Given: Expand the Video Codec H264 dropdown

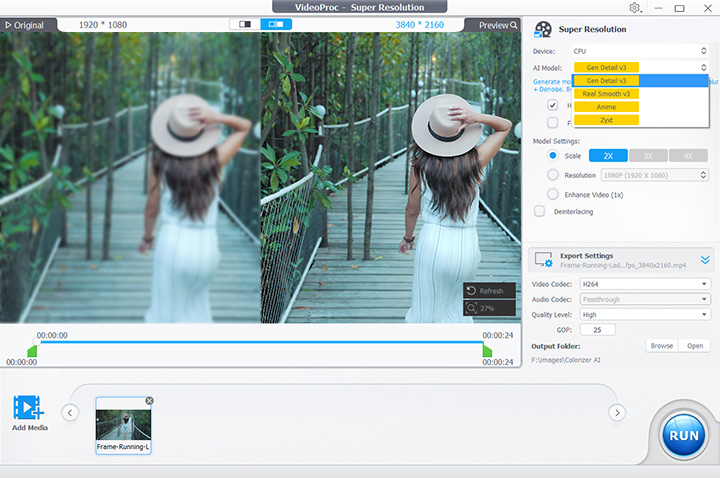Looking at the screenshot, I should 644,284.
